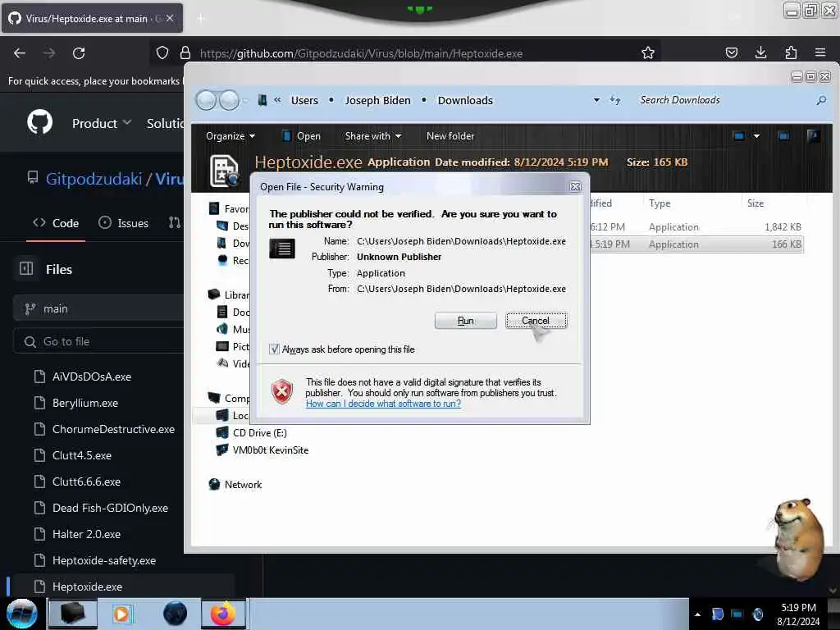This screenshot has width=840, height=630.
Task: Close the Open File Security Warning dialog
Action: pyautogui.click(x=575, y=186)
